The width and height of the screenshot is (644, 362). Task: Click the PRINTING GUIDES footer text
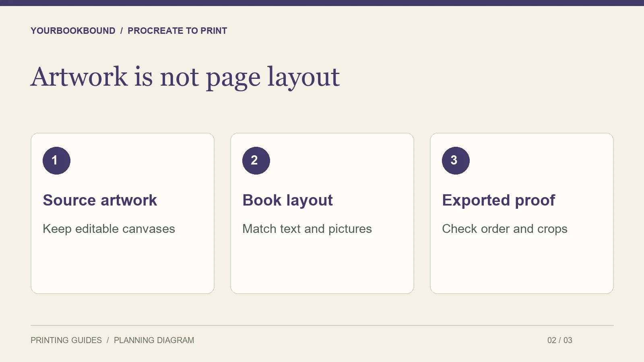tap(66, 340)
